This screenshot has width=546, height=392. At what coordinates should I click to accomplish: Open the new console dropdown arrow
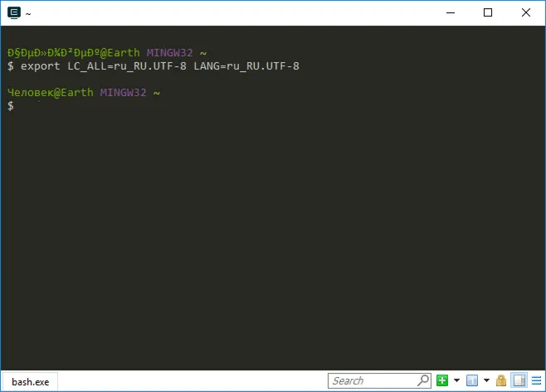[x=456, y=381]
